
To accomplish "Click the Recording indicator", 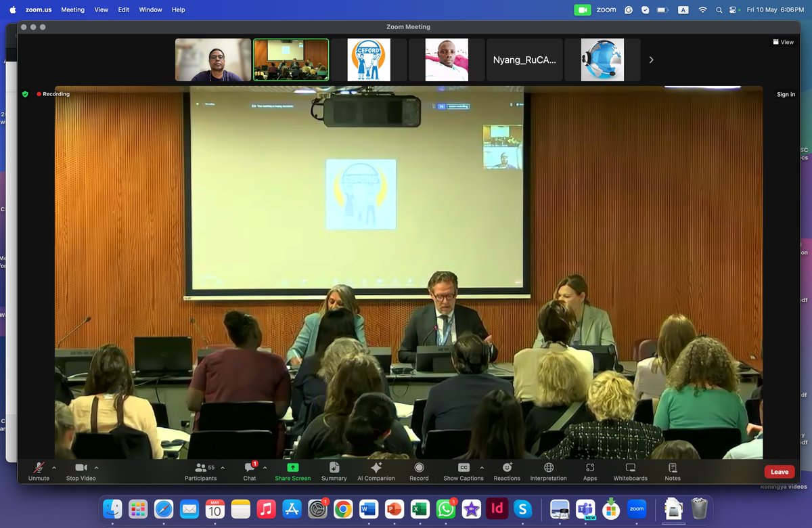I will [x=53, y=94].
